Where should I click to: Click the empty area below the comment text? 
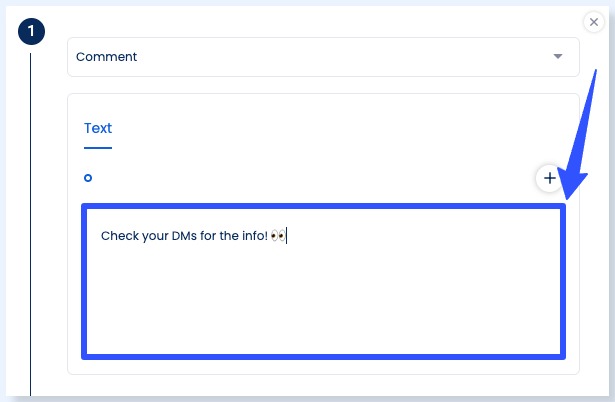323,310
